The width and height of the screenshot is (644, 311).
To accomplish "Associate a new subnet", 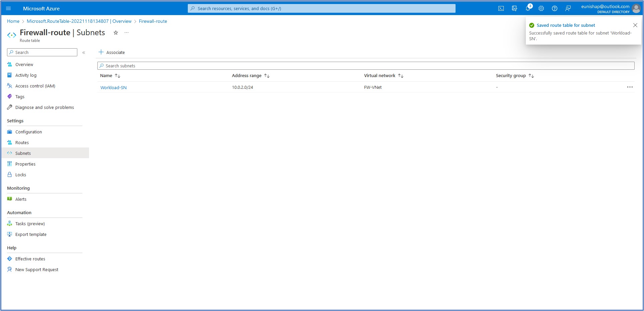I will pyautogui.click(x=112, y=52).
